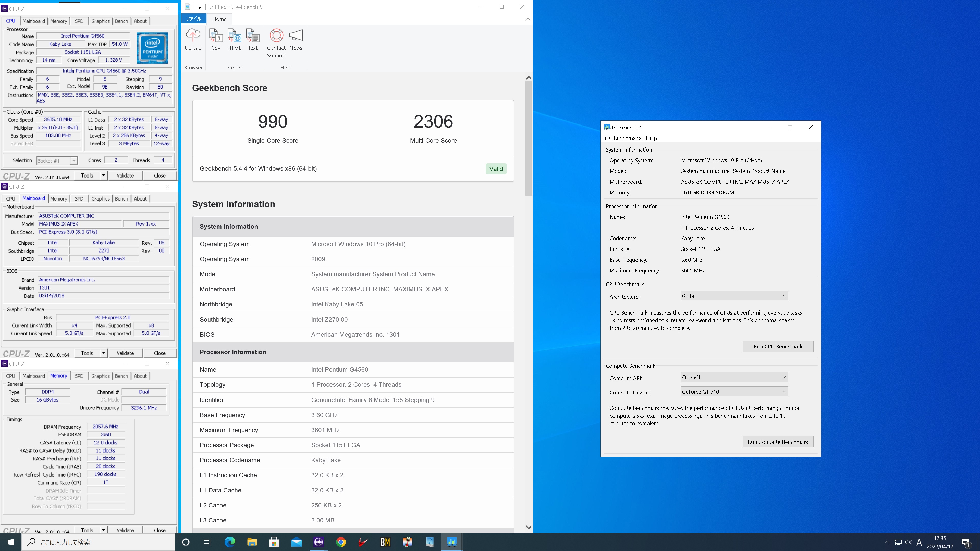Open File menu in Geekbench 5 window
Screen dimensions: 980x551
coord(606,138)
